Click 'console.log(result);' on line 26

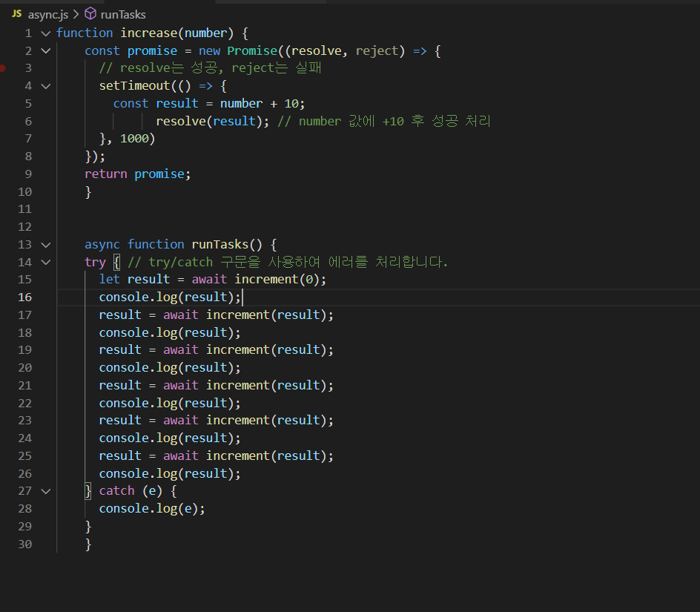coord(170,473)
